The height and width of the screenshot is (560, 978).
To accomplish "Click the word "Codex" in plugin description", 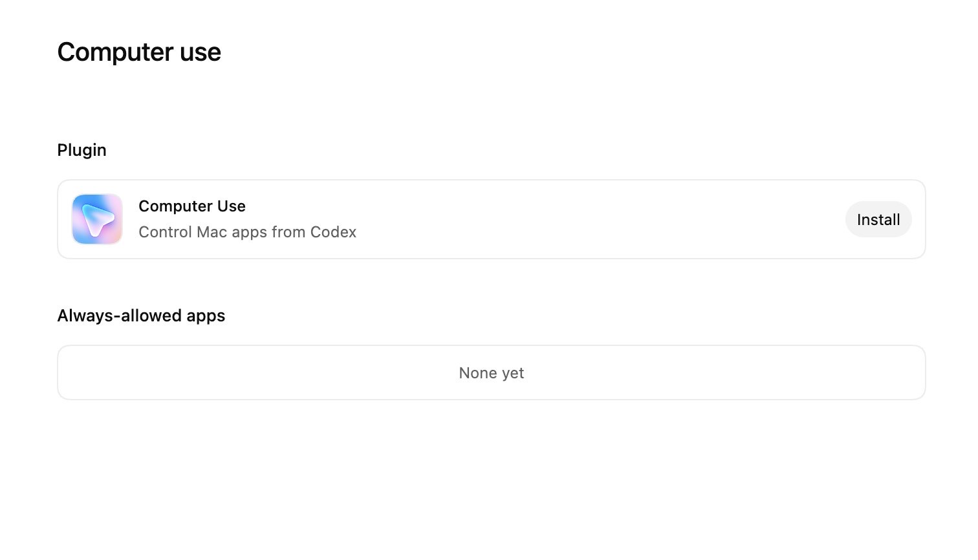I will click(x=333, y=232).
